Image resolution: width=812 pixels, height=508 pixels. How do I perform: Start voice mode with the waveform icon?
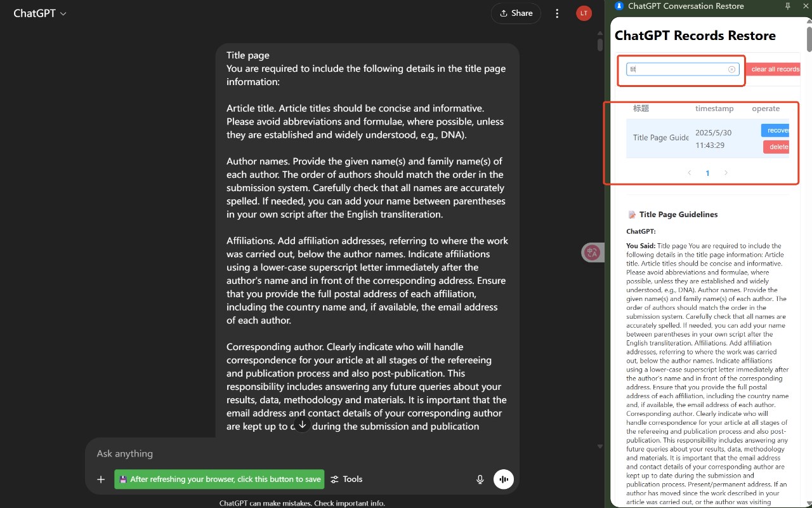pyautogui.click(x=504, y=479)
